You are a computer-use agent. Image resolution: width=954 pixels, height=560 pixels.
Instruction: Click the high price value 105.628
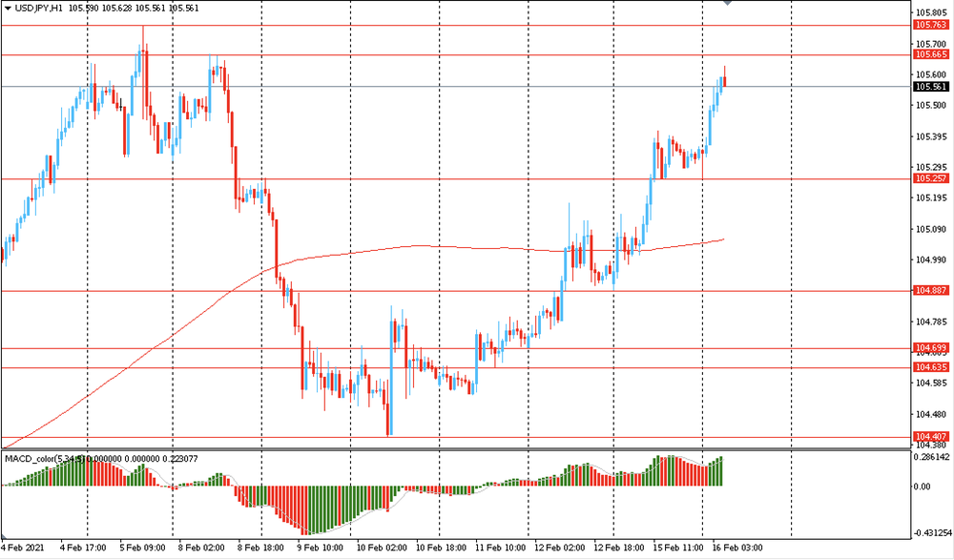[116, 9]
